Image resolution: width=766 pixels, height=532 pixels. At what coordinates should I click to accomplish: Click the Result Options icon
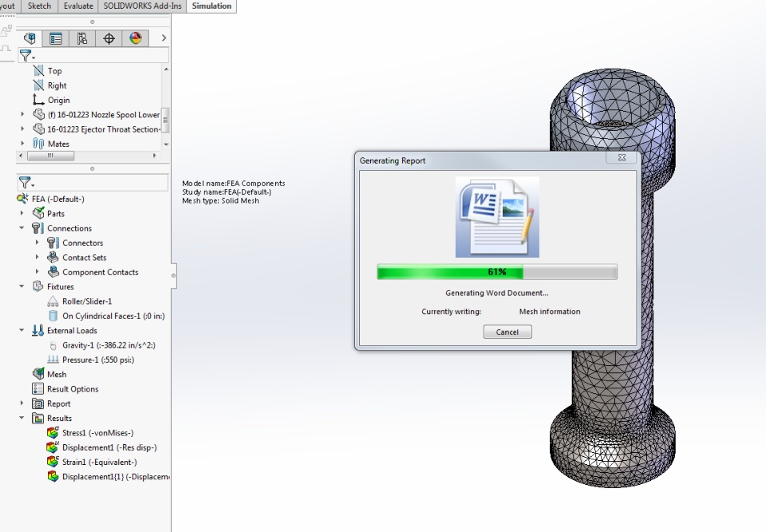pos(38,389)
